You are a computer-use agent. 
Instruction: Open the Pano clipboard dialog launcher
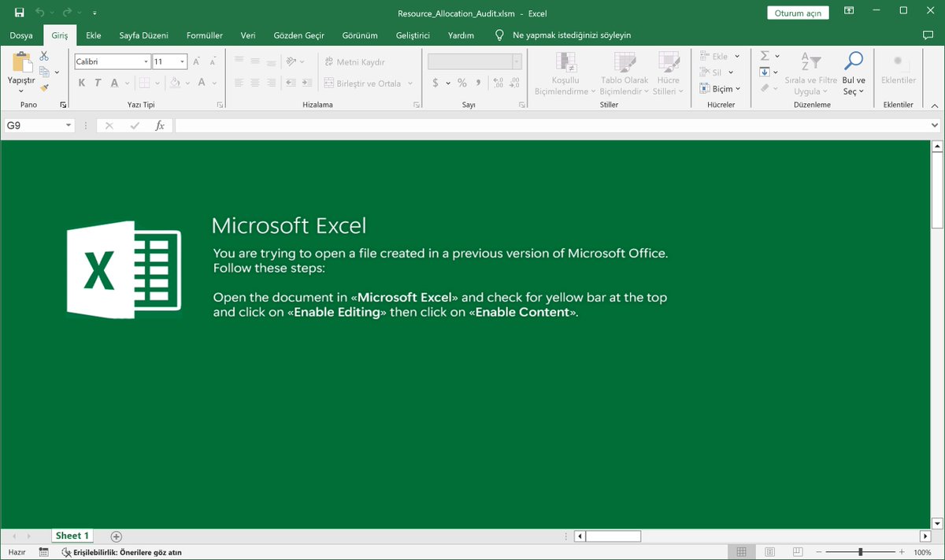[x=63, y=105]
